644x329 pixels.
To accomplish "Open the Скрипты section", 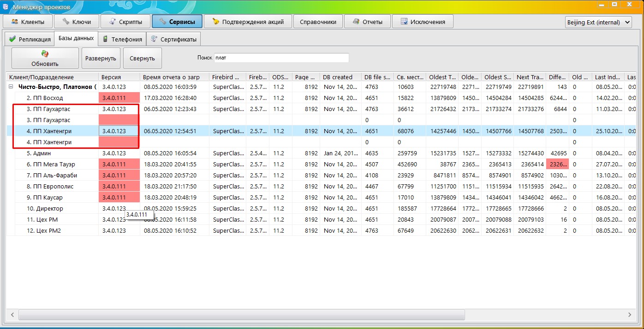I will coord(125,22).
